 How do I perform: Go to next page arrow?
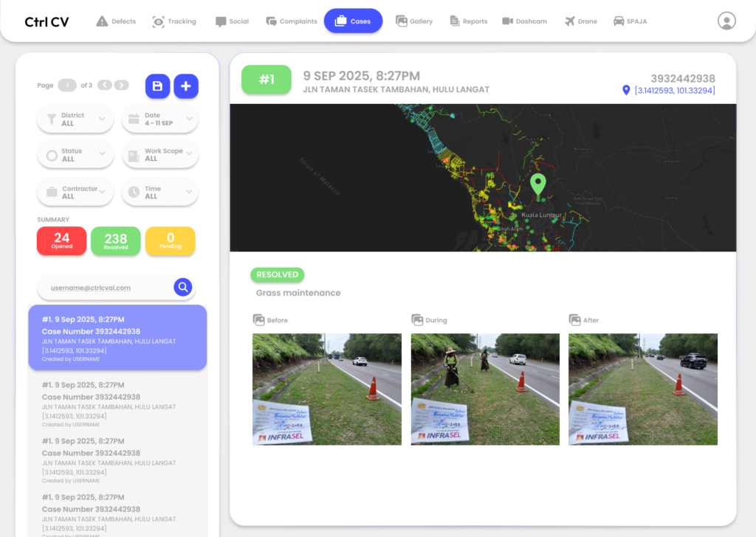click(121, 86)
